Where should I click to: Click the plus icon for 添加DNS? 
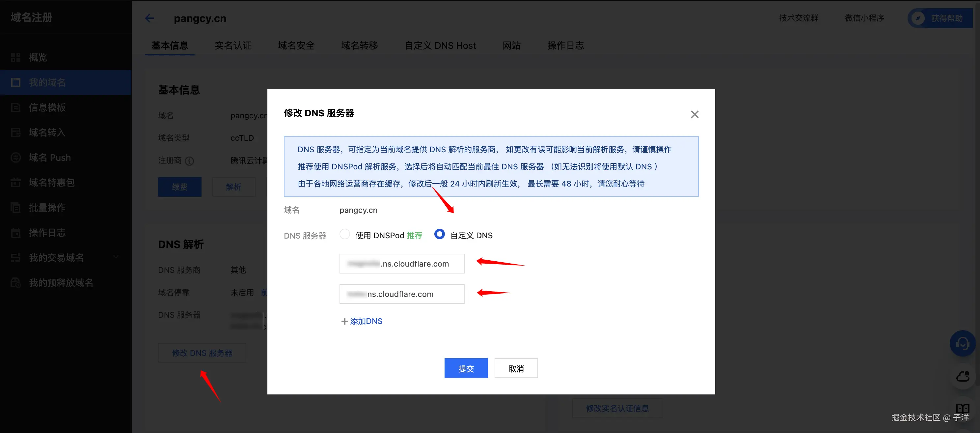click(344, 321)
